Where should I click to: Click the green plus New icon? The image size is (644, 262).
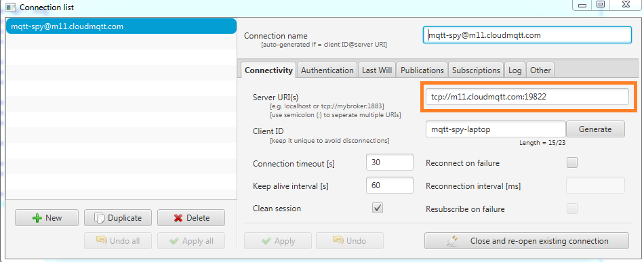(37, 218)
